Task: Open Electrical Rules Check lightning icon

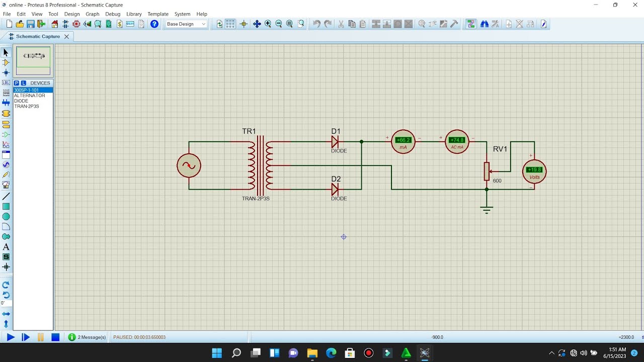Action: pos(543,24)
